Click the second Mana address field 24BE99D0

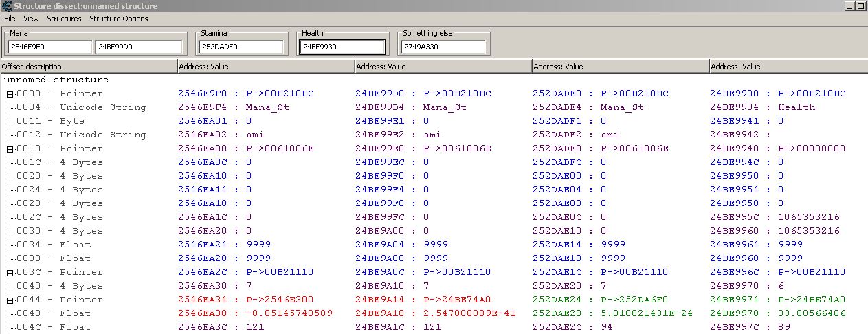(138, 47)
